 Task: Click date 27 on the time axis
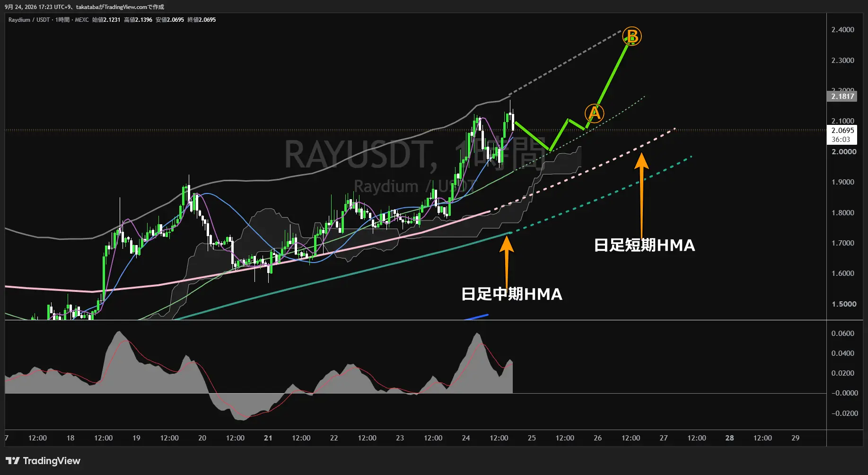[x=664, y=438]
